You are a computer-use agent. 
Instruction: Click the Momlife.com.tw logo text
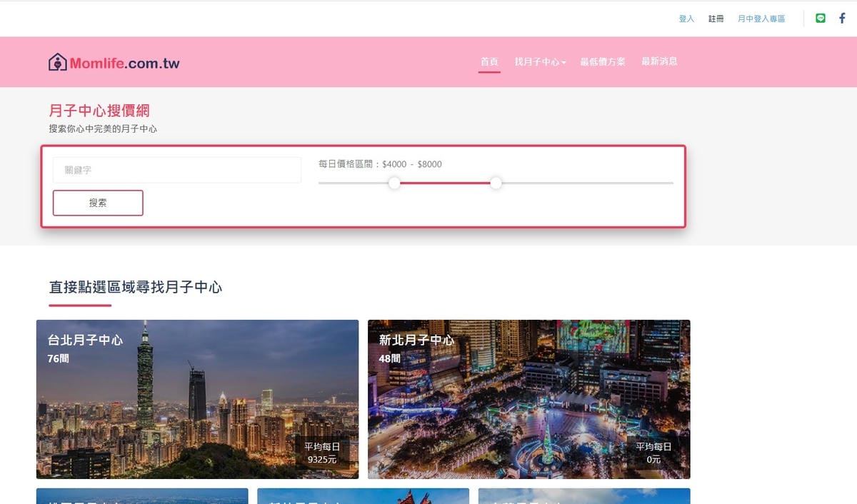click(124, 64)
